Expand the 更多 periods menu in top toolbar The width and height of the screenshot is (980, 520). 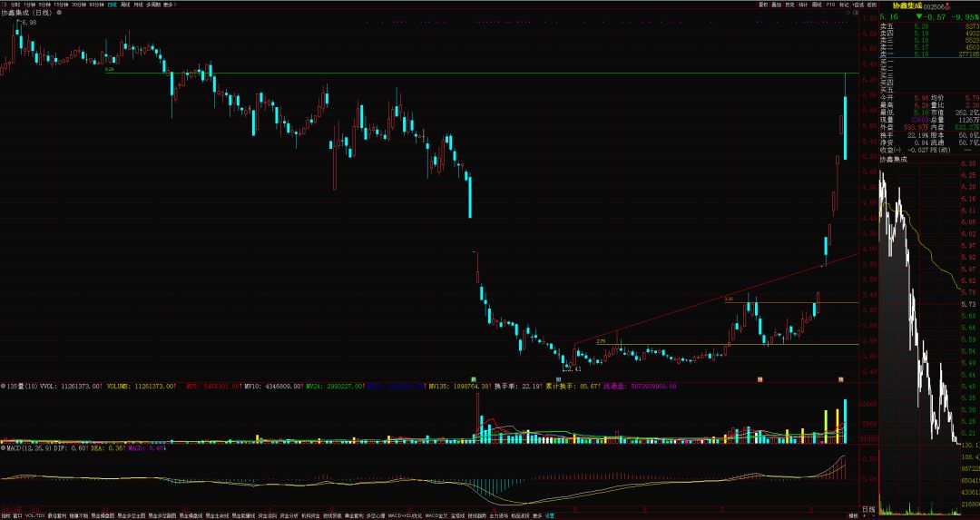point(170,5)
